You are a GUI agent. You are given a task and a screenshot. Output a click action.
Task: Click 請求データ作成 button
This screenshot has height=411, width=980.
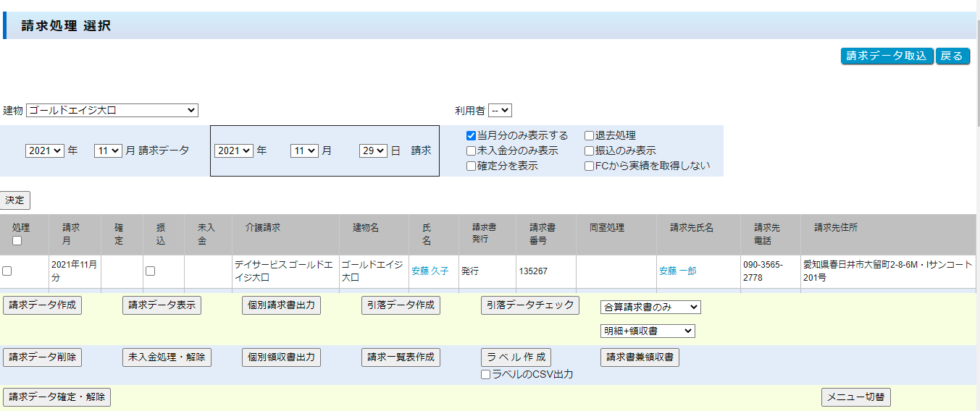42,305
